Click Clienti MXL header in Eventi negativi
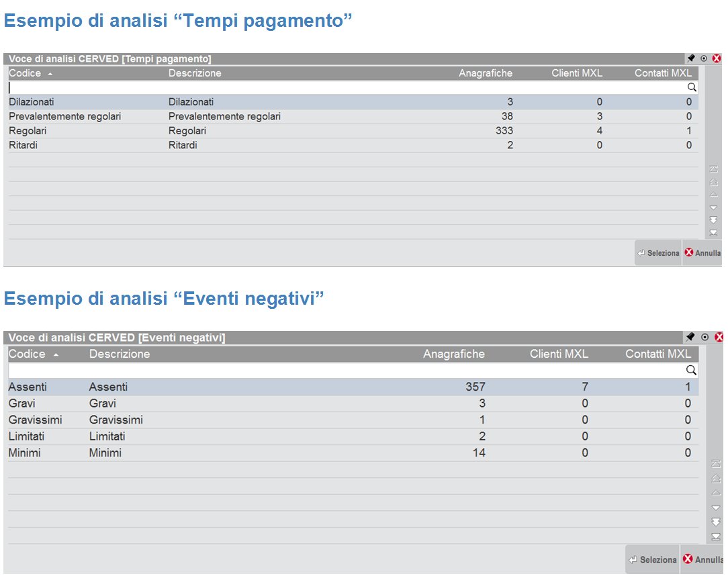728x576 pixels. (x=559, y=354)
